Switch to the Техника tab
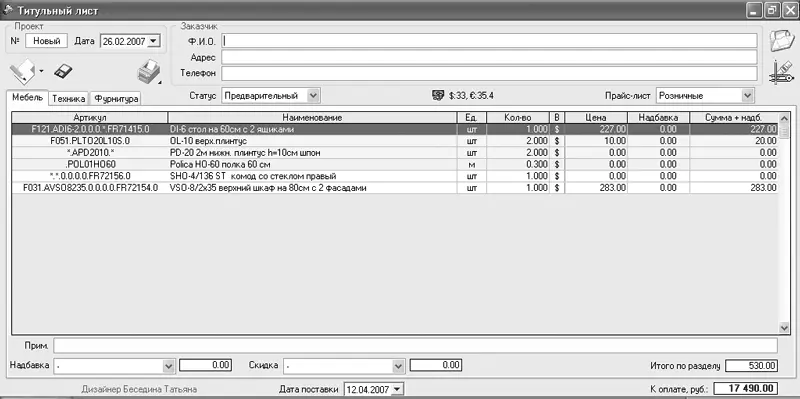The height and width of the screenshot is (399, 800). pyautogui.click(x=68, y=99)
